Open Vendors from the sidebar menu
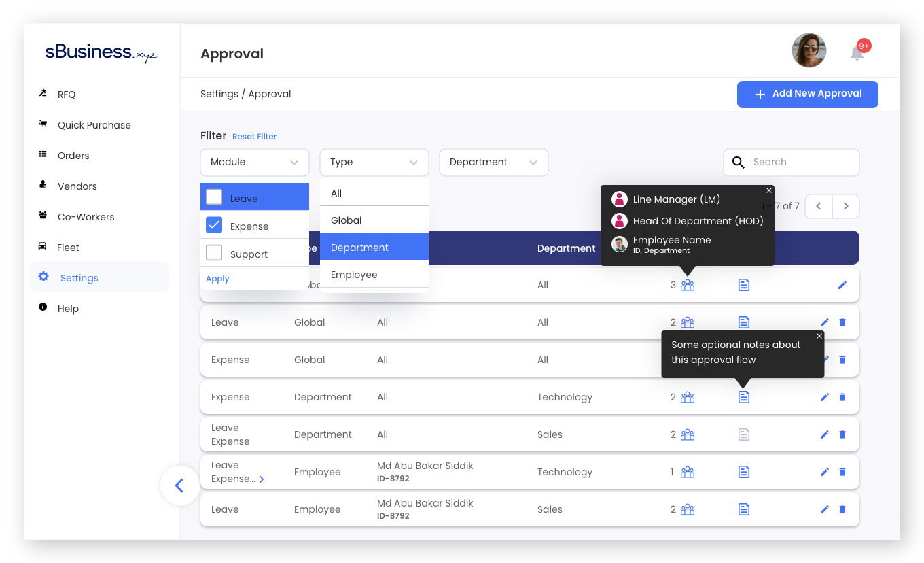 click(77, 186)
